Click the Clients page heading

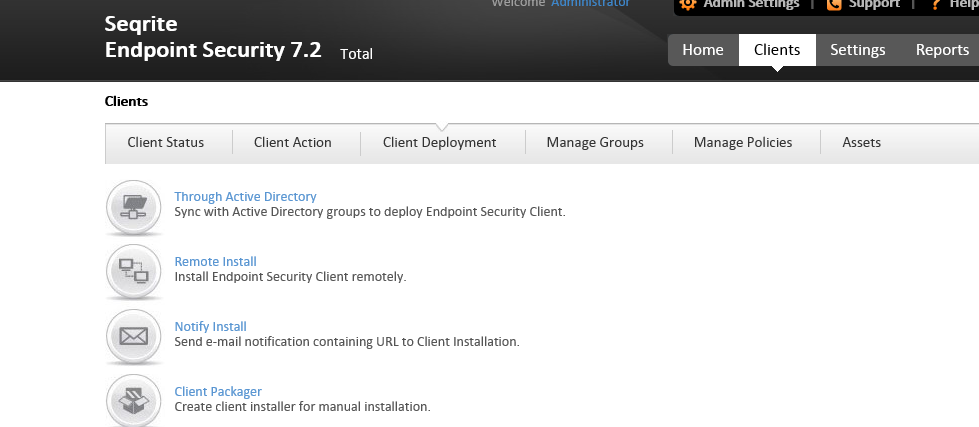[x=126, y=101]
